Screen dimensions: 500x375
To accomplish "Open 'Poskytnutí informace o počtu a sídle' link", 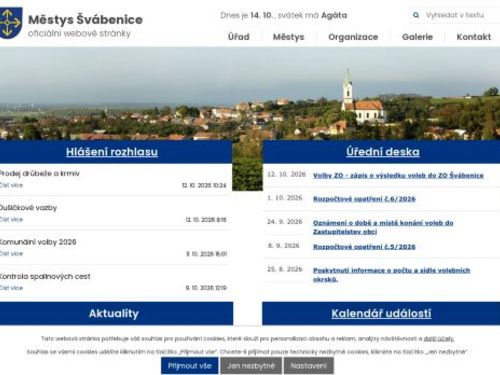I will pos(392,275).
